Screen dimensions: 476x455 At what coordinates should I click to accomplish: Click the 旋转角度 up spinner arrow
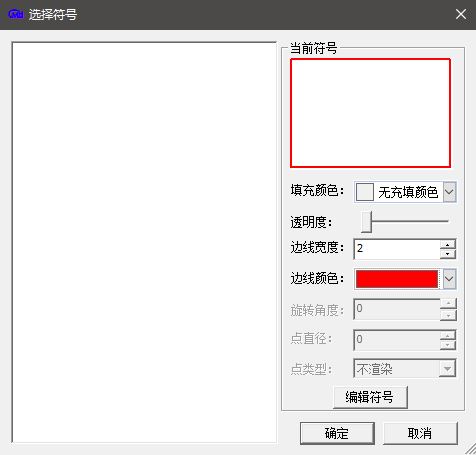[448, 303]
